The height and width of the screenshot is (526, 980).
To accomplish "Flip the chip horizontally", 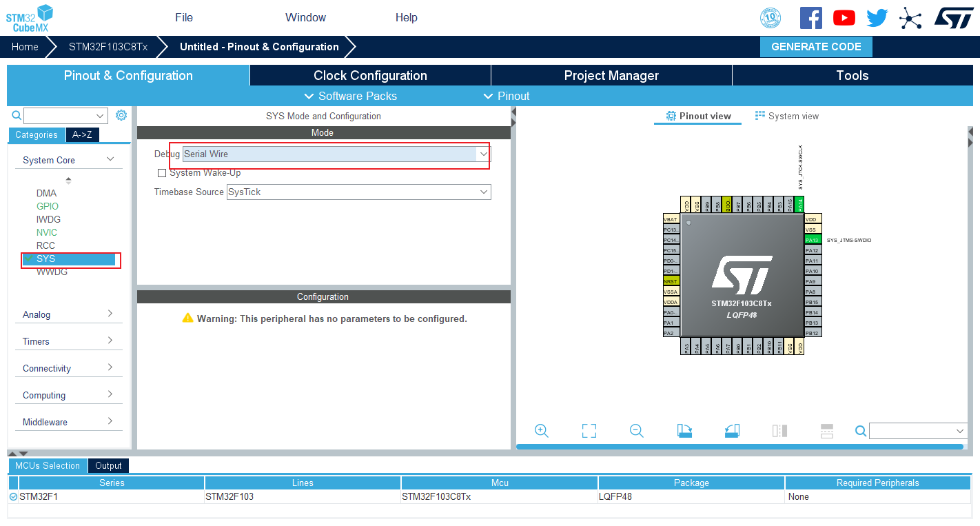I will pos(779,430).
